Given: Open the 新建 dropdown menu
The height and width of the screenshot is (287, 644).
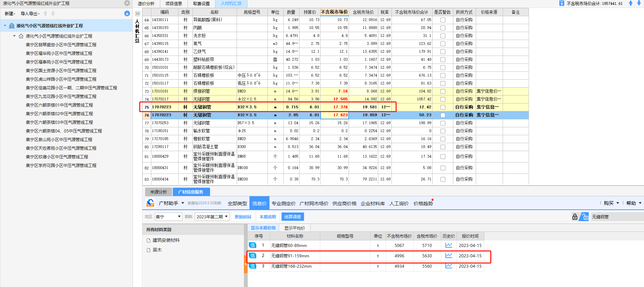Looking at the screenshot, I should (10, 14).
